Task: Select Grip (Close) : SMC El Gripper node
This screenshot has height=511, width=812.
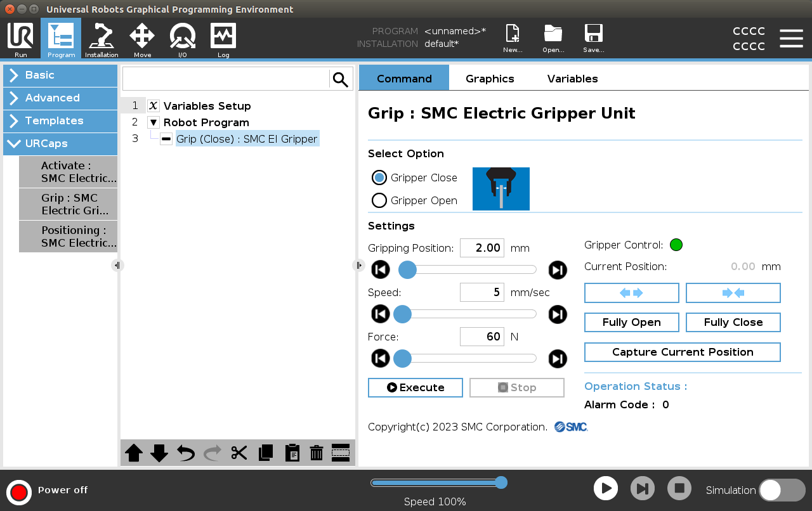Action: [247, 139]
